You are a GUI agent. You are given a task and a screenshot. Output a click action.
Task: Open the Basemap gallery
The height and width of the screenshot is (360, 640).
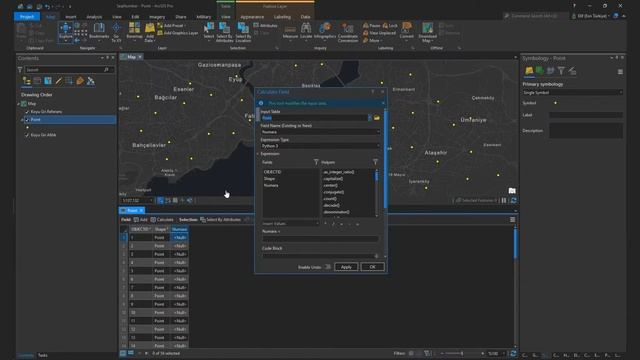pos(134,31)
